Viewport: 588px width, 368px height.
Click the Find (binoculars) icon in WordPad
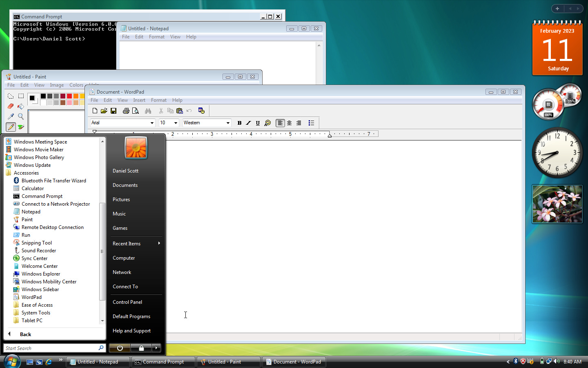click(x=148, y=110)
